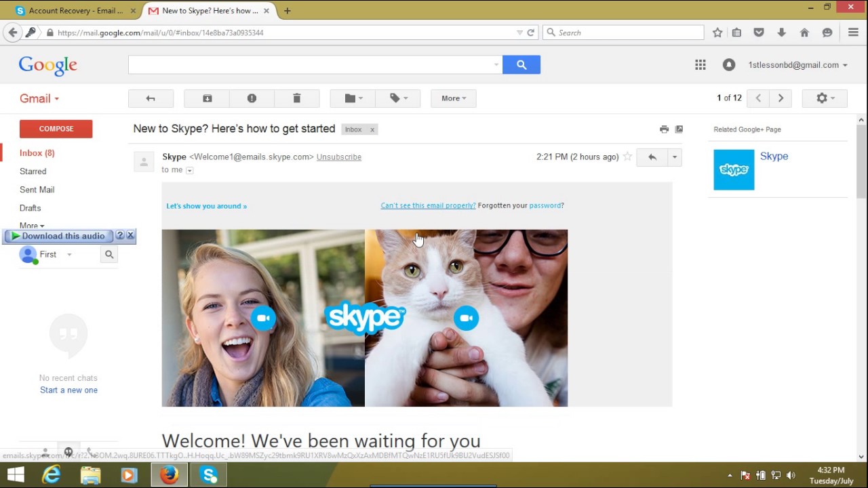Archive this email with the archive icon
Screen dimensions: 868x488
[208, 98]
